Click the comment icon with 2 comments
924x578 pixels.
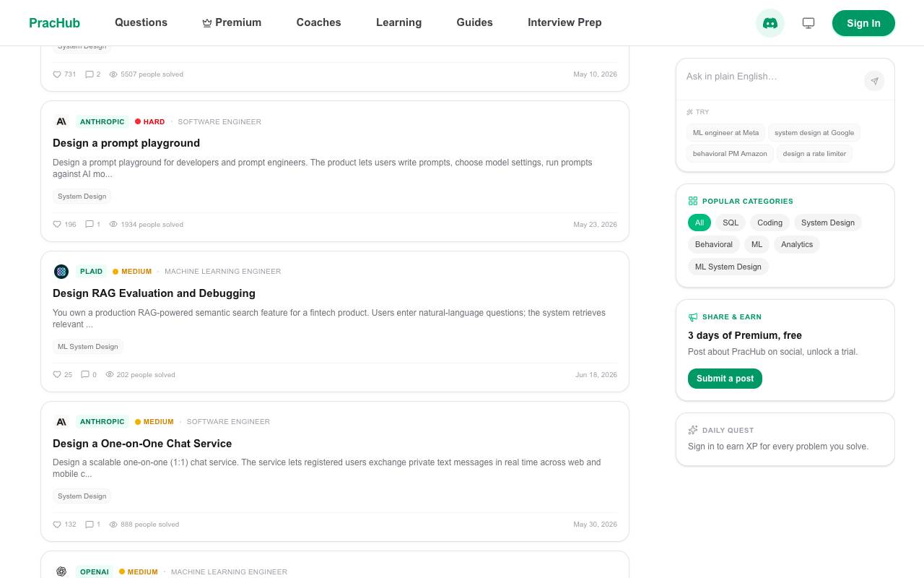click(x=89, y=74)
